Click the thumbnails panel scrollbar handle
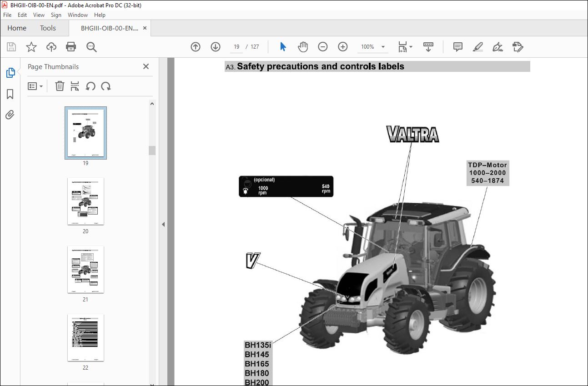The width and height of the screenshot is (588, 386). coord(152,150)
